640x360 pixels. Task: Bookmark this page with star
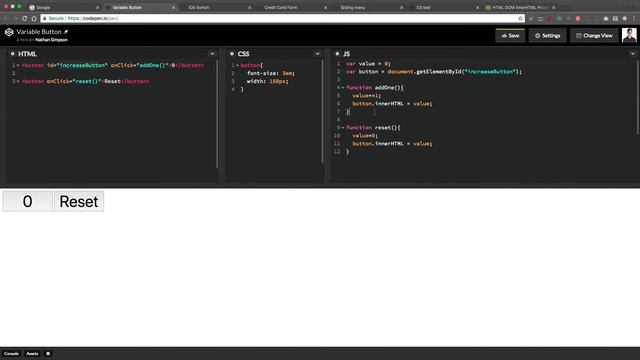pyautogui.click(x=520, y=18)
